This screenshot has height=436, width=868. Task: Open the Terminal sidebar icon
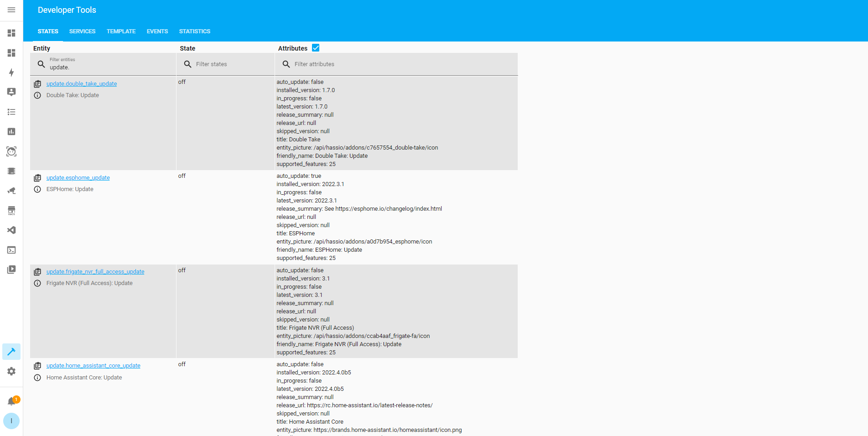pyautogui.click(x=11, y=250)
